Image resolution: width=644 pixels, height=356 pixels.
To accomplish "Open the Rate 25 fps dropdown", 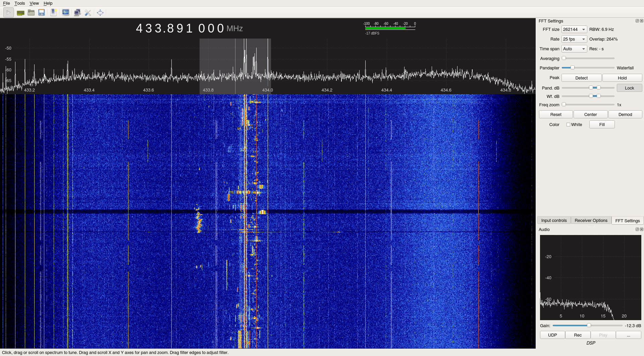I will point(574,39).
